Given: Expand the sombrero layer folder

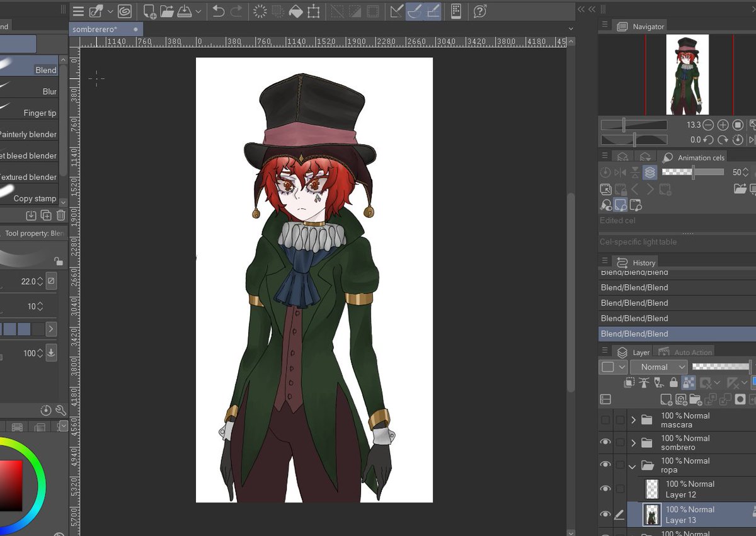Looking at the screenshot, I should (633, 443).
